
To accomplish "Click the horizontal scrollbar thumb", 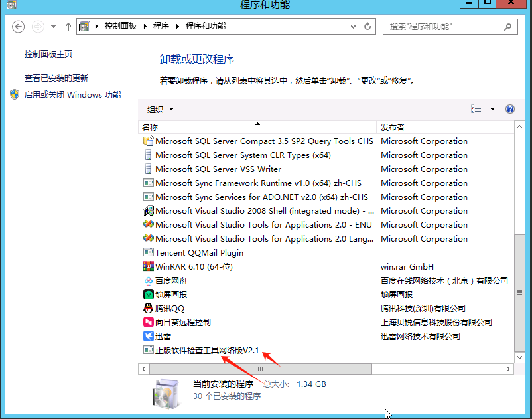I will [261, 369].
